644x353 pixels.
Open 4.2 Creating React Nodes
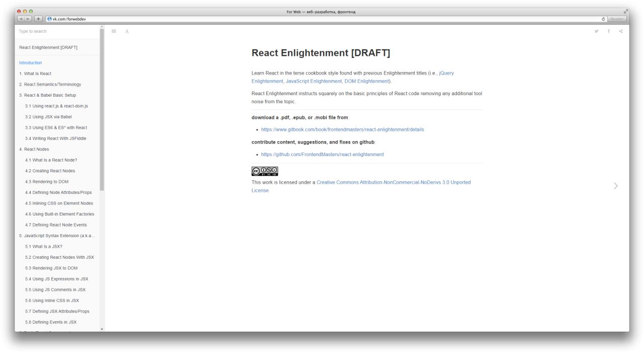tap(50, 171)
